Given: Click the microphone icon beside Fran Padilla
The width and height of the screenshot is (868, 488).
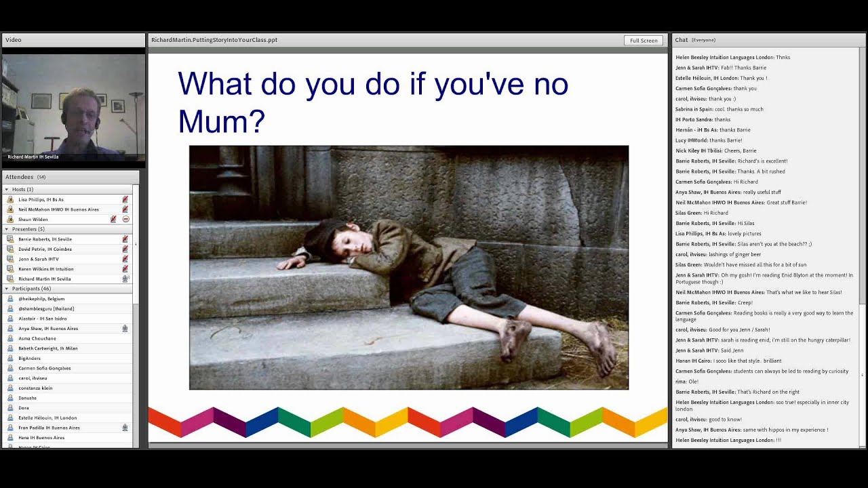Looking at the screenshot, I should click(125, 428).
